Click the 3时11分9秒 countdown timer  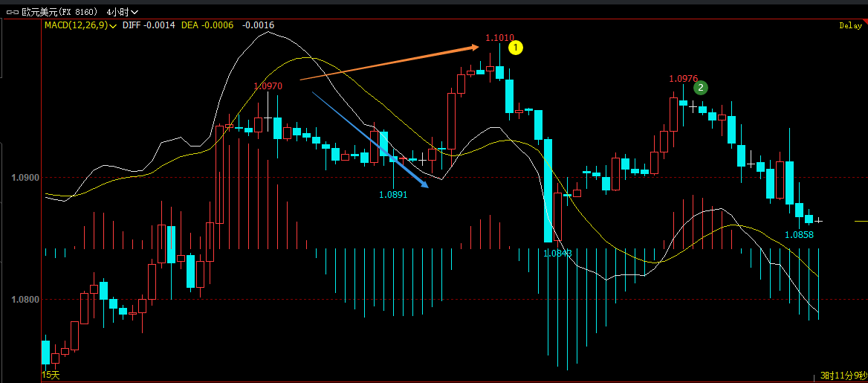click(843, 376)
